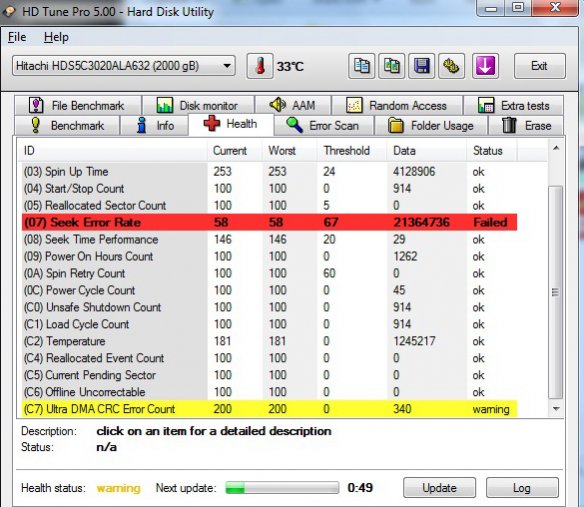
Task: Select the Reallocated Sector Count row
Action: pyautogui.click(x=269, y=205)
